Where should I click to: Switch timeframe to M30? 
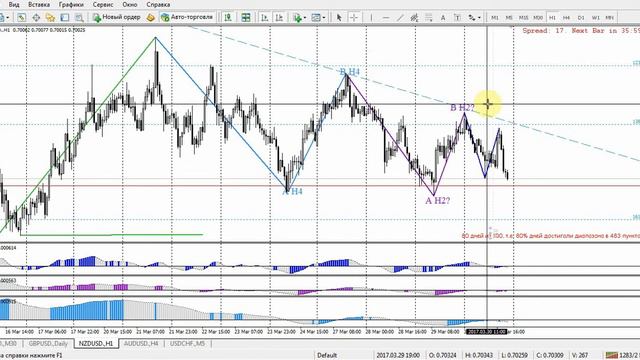(538, 18)
